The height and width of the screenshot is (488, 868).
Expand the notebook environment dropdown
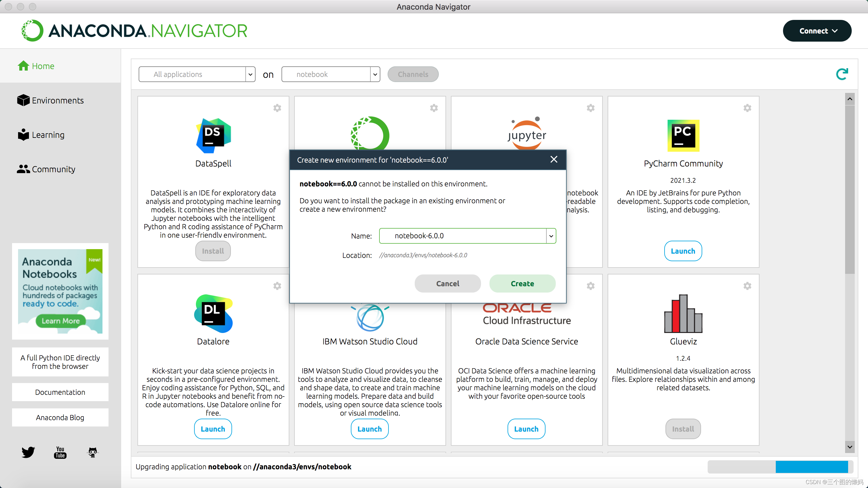(375, 74)
